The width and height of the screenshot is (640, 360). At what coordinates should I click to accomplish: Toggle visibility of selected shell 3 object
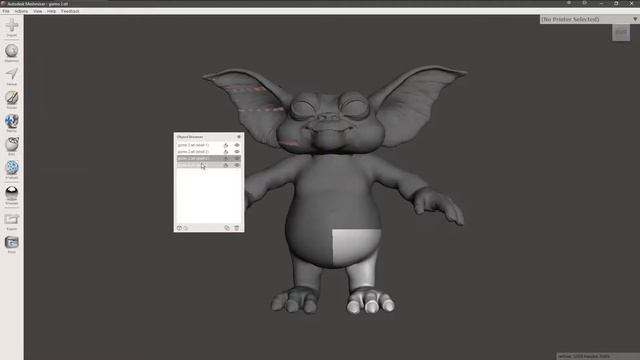tap(237, 158)
